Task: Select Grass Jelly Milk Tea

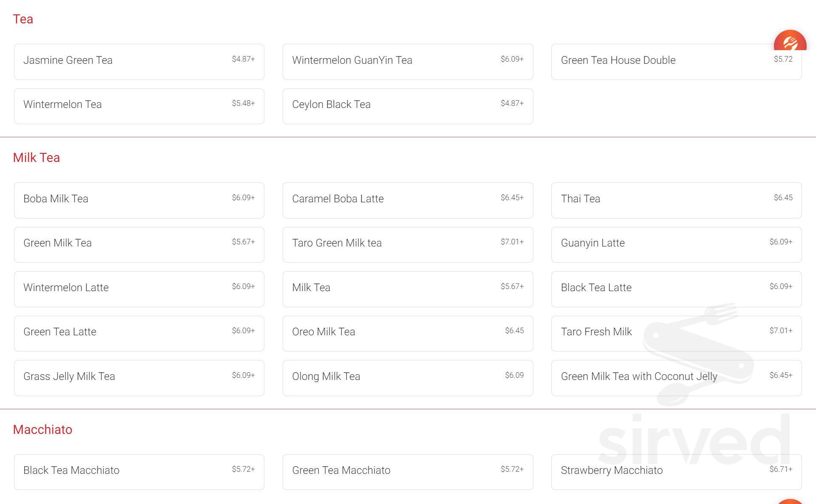Action: (x=139, y=378)
